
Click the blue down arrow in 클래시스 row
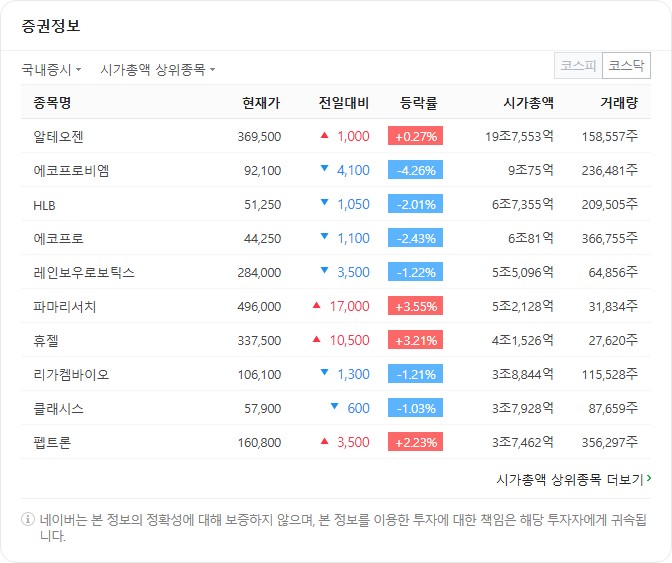pos(335,408)
